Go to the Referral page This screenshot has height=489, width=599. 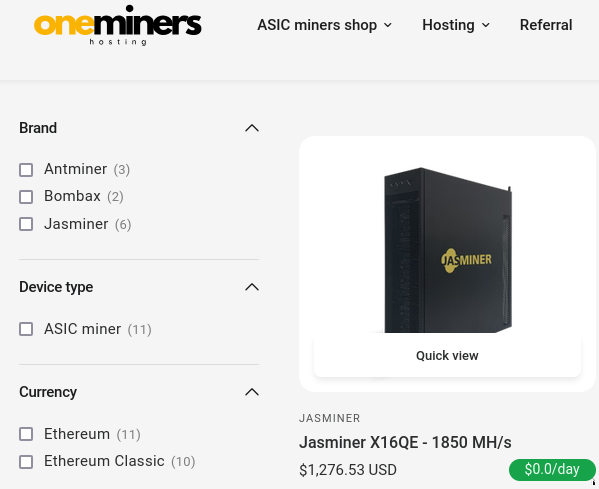coord(546,25)
